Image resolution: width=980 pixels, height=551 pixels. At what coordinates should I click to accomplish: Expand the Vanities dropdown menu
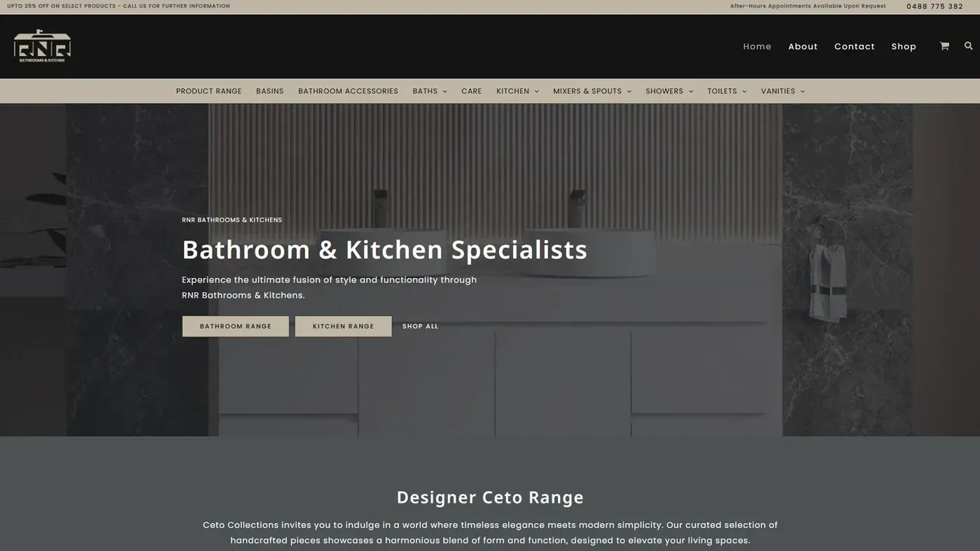click(x=783, y=91)
